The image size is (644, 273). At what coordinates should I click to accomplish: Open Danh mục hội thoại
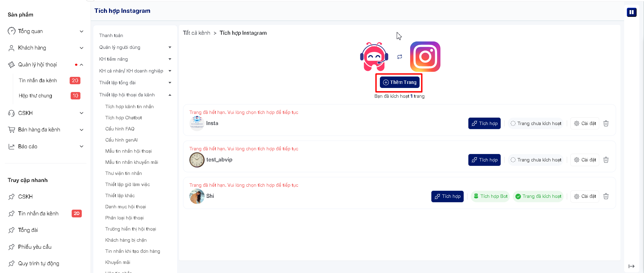(126, 207)
